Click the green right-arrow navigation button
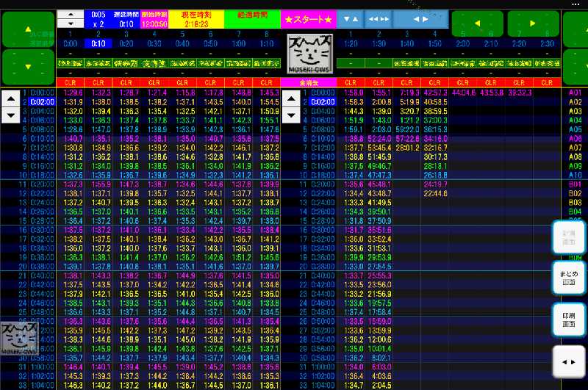This screenshot has height=390, width=588. pos(533,24)
